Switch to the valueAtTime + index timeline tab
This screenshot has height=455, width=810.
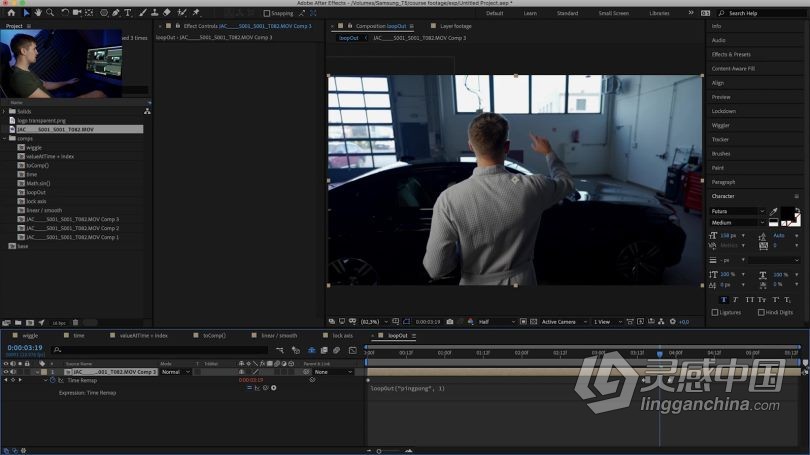click(x=144, y=336)
